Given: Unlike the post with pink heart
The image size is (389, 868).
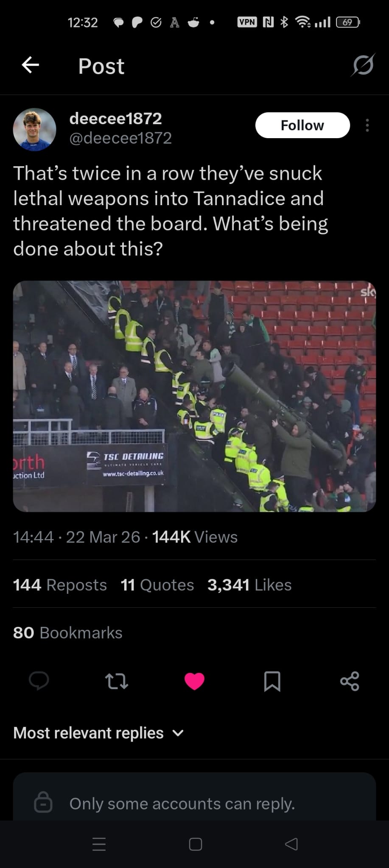Looking at the screenshot, I should (195, 681).
